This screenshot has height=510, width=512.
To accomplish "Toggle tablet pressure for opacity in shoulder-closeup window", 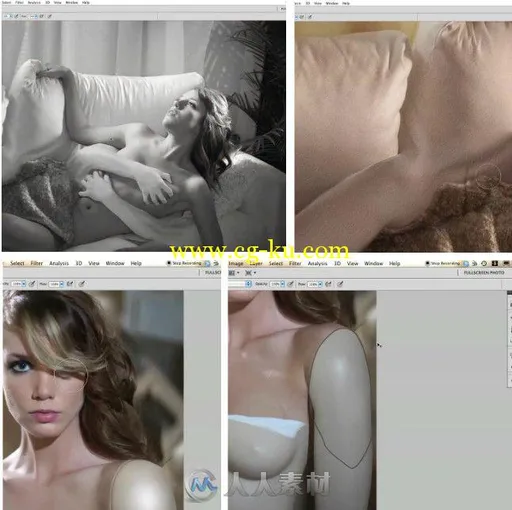I will pos(290,284).
